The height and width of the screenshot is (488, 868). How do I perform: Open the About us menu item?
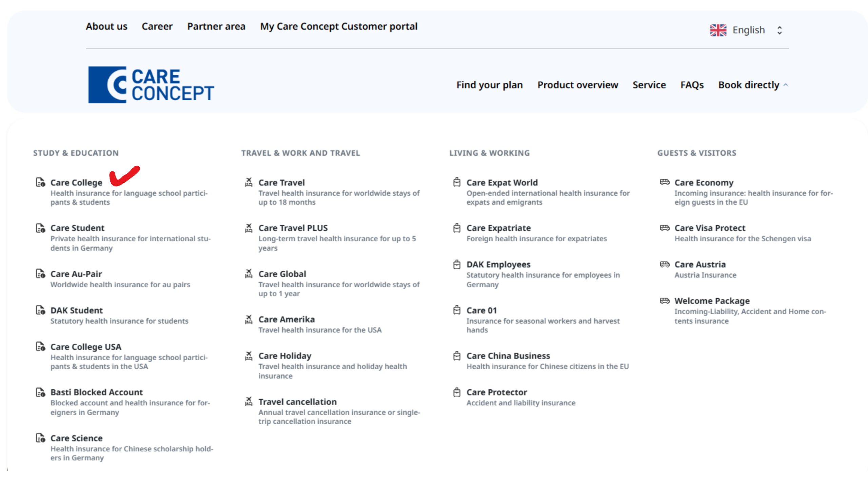(106, 26)
